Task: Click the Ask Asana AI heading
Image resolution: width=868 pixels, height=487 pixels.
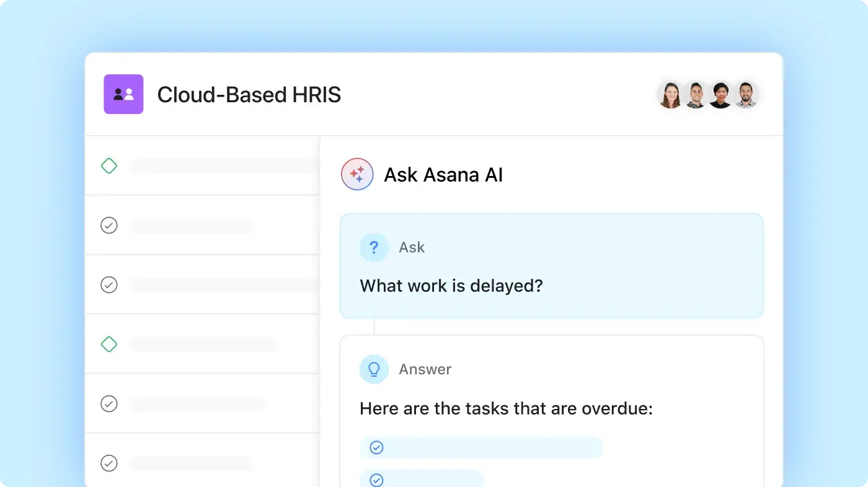Action: [443, 175]
